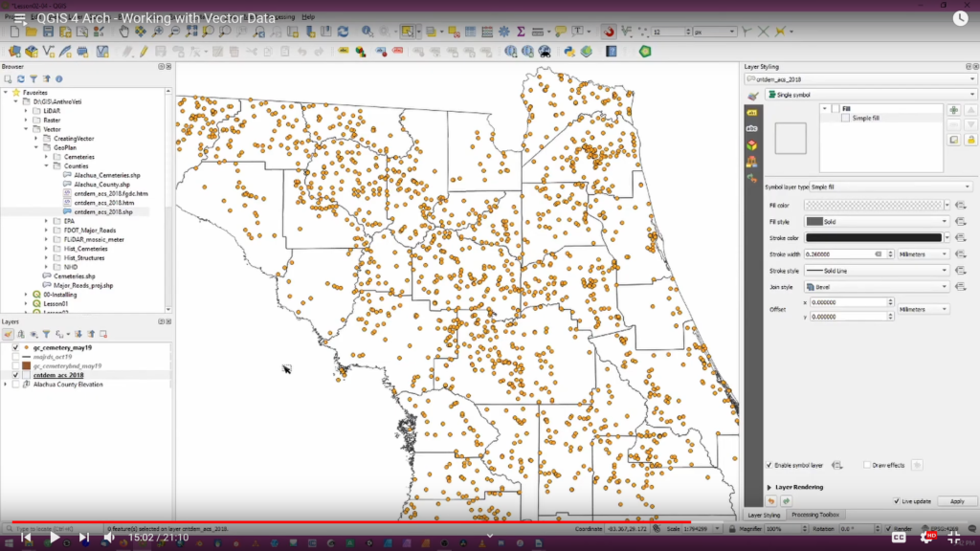Click the YouTube settings gear icon
This screenshot has height=551, width=980.
(926, 538)
